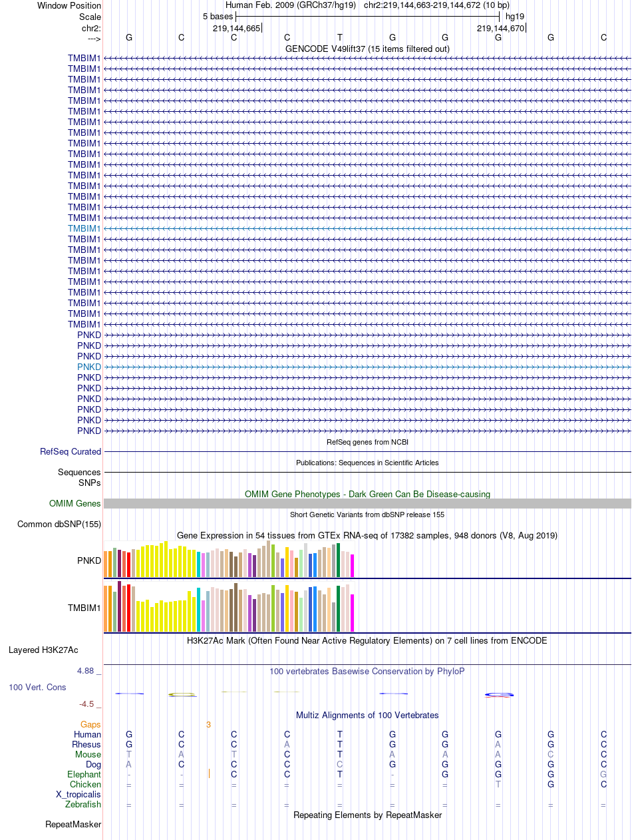
Task: Open 'Publications: Sequences in Scientific Articles' title
Action: click(367, 463)
